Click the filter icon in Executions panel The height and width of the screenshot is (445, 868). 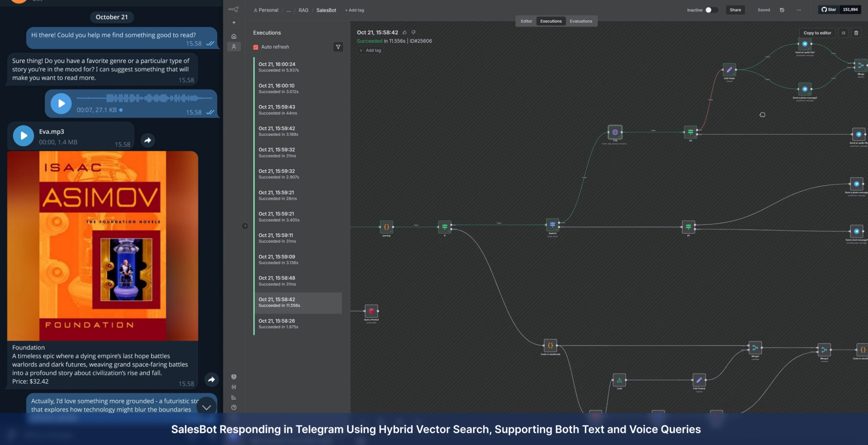(338, 47)
